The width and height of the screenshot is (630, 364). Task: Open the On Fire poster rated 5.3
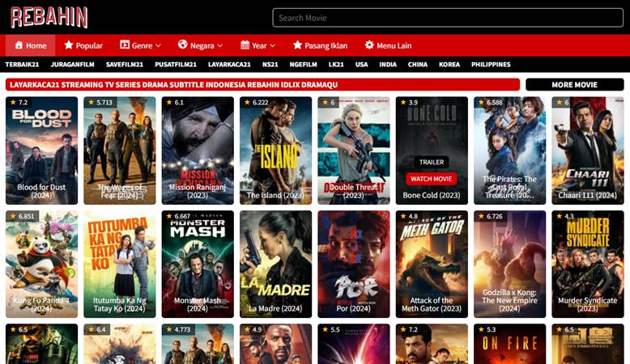click(509, 344)
